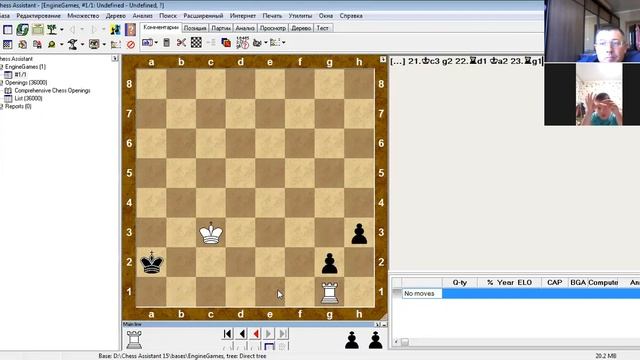Open the Справка menu
The height and width of the screenshot is (360, 640).
point(351,16)
